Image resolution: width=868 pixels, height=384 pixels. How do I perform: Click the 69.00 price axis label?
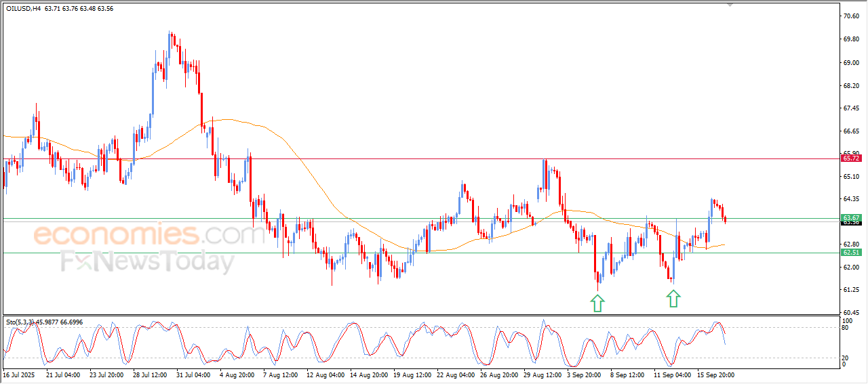click(850, 63)
